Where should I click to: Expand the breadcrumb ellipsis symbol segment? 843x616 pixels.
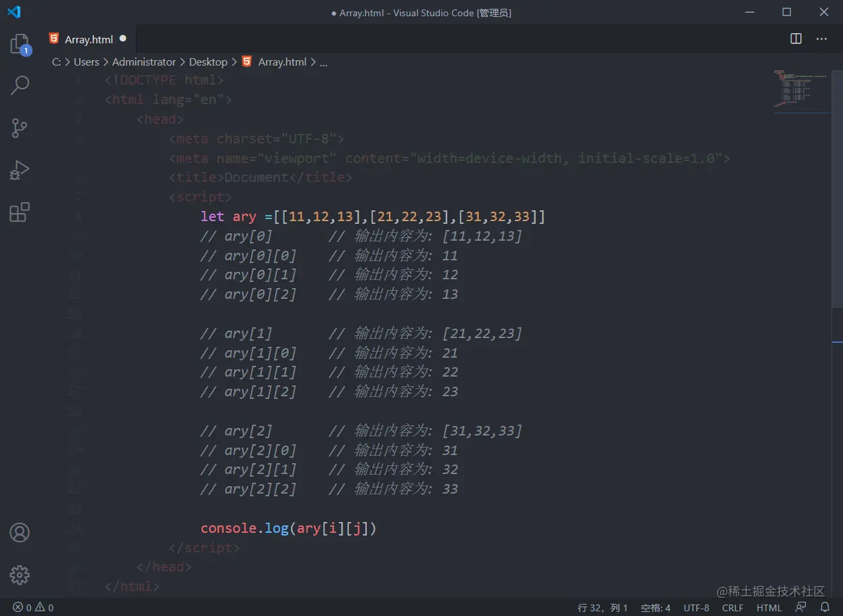(323, 62)
